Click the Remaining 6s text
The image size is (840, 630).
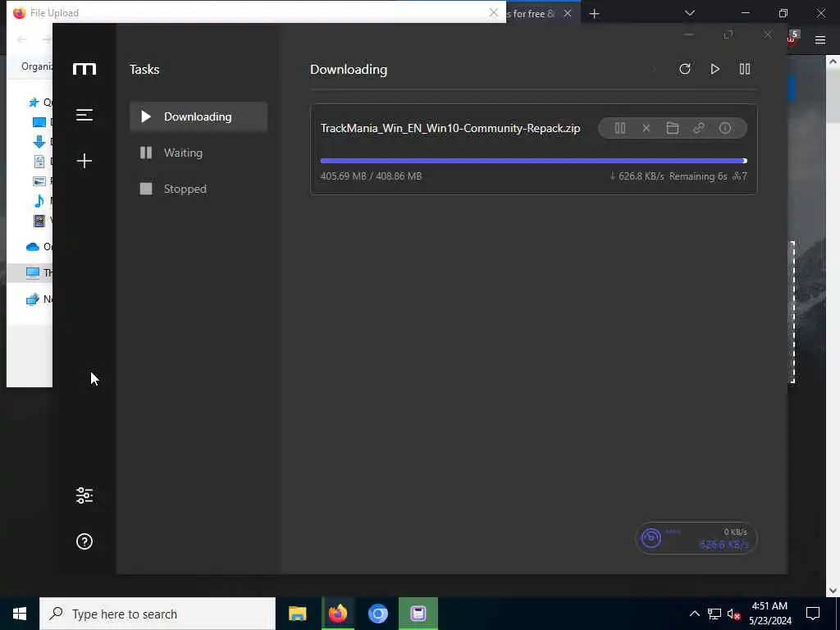pyautogui.click(x=698, y=176)
